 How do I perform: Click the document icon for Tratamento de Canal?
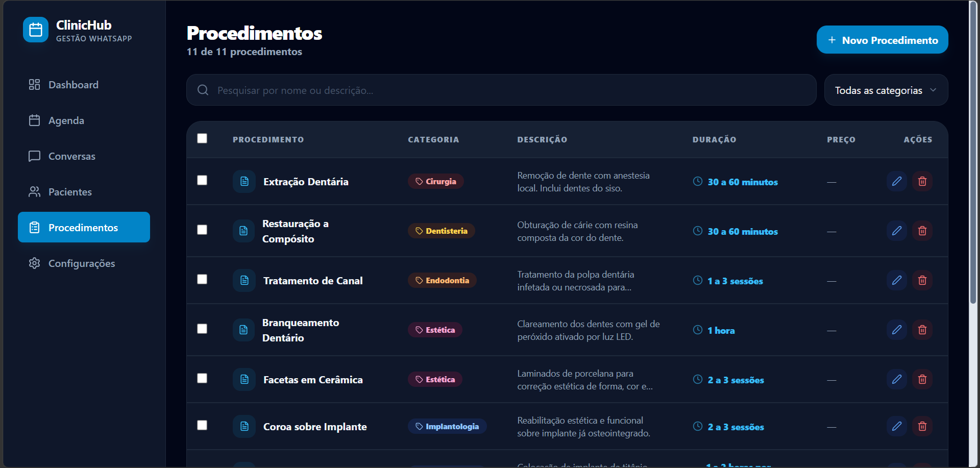pos(244,280)
